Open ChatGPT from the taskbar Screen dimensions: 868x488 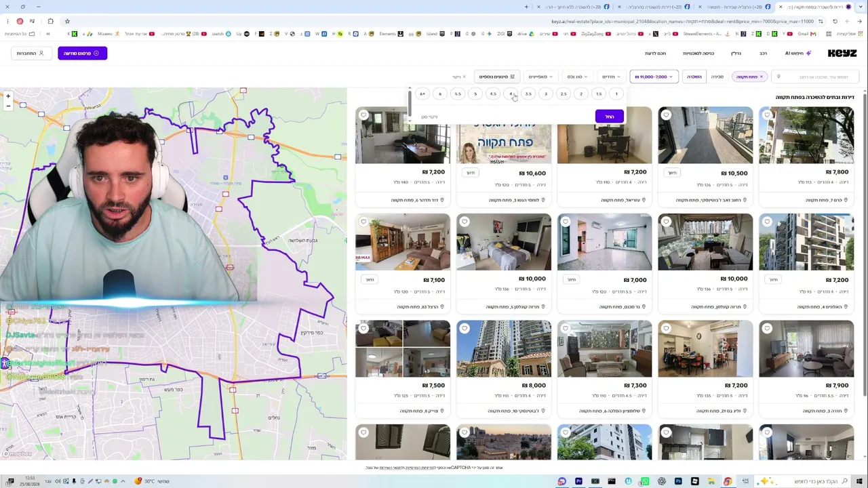point(661,481)
